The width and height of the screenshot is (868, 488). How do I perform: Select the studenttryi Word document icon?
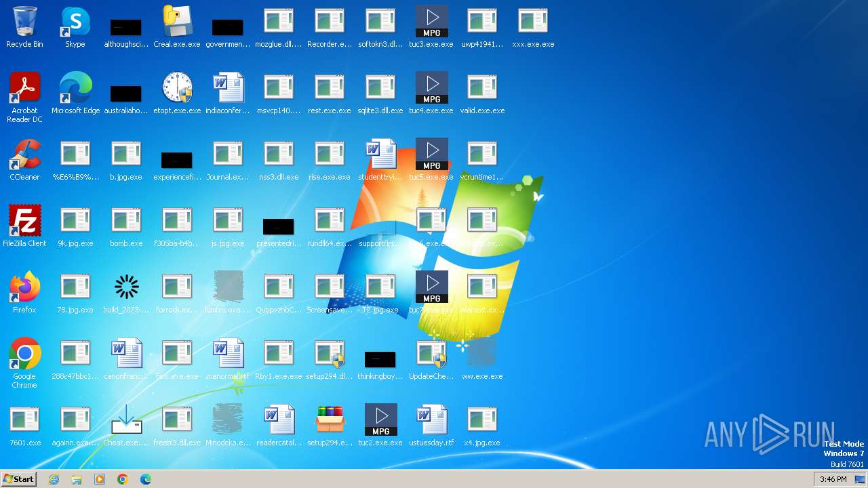click(x=380, y=155)
